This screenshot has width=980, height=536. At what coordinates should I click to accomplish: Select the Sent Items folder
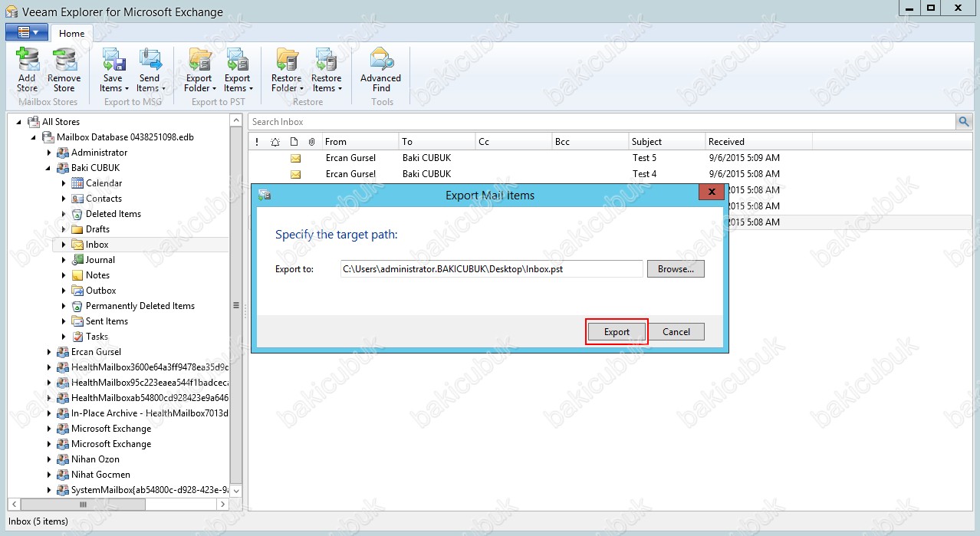(107, 321)
